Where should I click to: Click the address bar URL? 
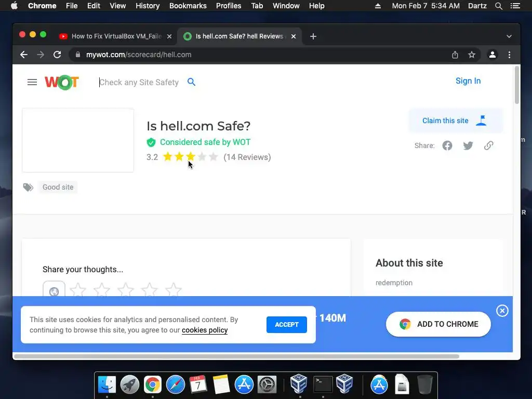click(139, 55)
